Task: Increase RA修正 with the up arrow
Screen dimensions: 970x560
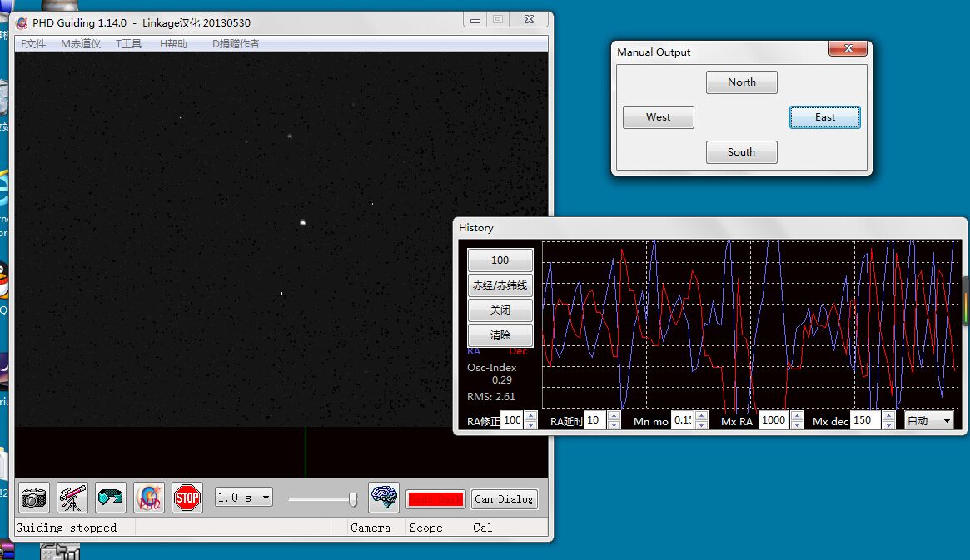Action: tap(530, 416)
